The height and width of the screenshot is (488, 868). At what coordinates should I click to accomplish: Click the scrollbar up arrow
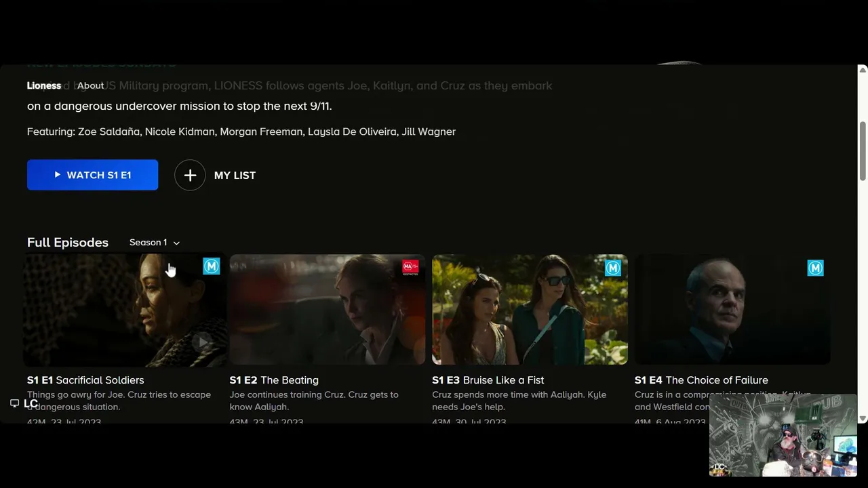[x=863, y=70]
